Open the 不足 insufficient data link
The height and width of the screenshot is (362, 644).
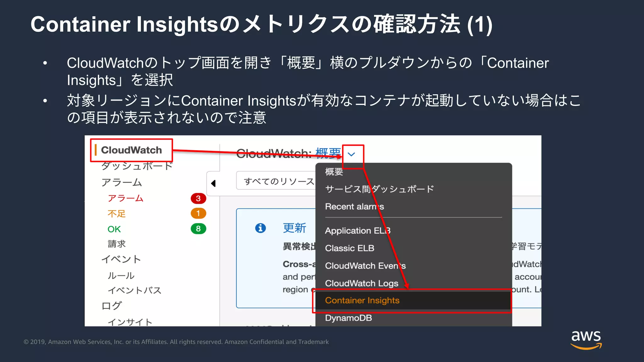click(x=117, y=214)
